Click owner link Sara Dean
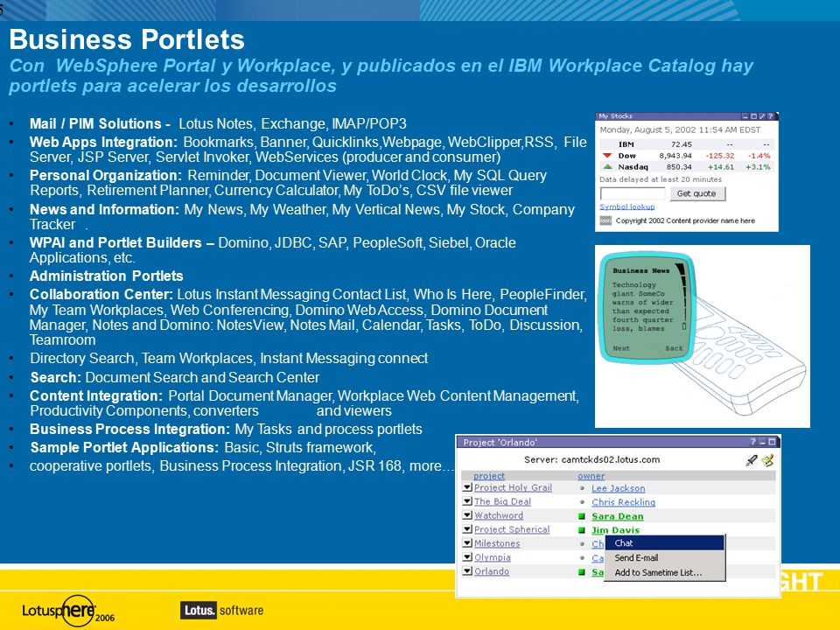Screen dimensions: 840x630 coord(617,516)
